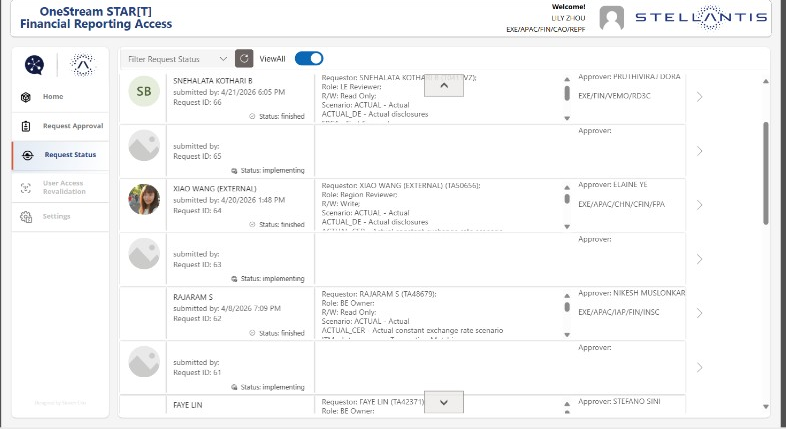Click the Stellantis circular emblem in sidebar
Image resolution: width=786 pixels, height=429 pixels.
click(83, 65)
